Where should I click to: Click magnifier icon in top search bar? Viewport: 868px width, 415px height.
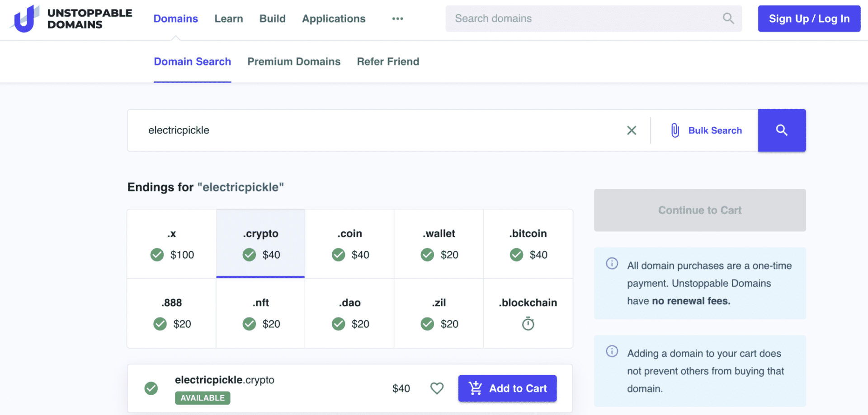728,19
